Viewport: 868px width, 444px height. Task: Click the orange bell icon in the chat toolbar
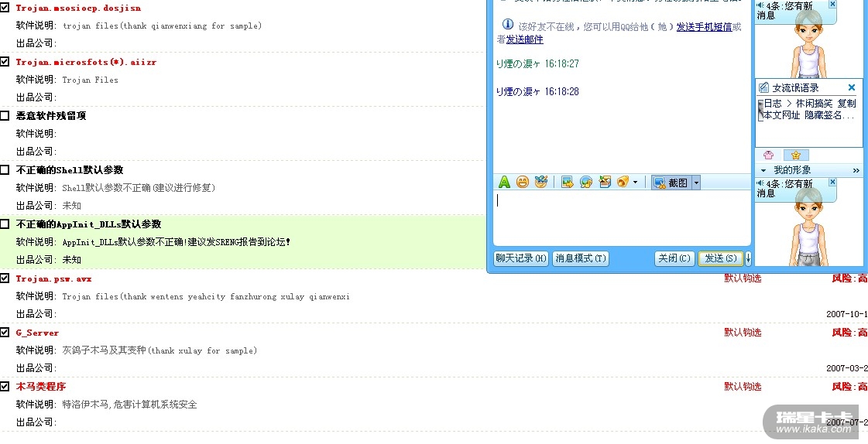coord(623,182)
